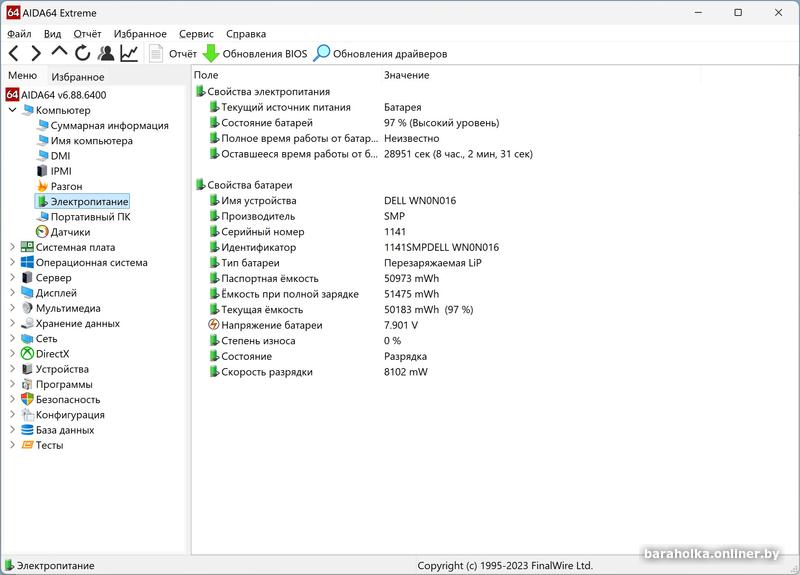
Task: Expand the Дисплей node
Action: [x=12, y=293]
